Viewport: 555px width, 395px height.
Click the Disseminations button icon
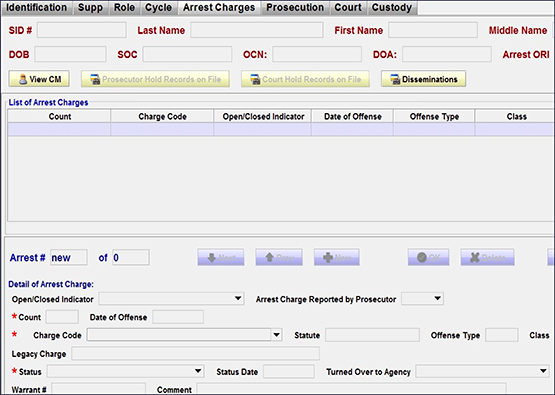point(395,79)
